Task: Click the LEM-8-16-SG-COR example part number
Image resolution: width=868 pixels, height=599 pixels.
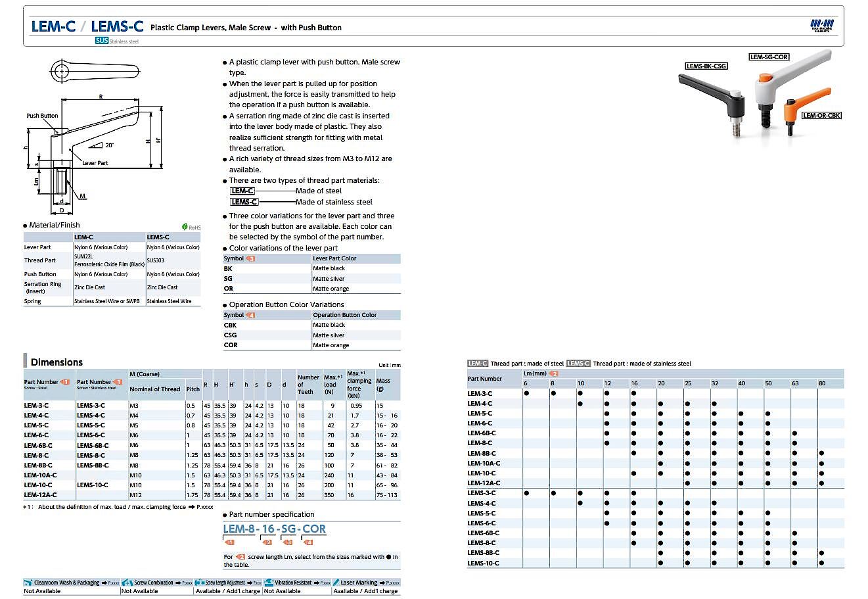Action: [275, 529]
